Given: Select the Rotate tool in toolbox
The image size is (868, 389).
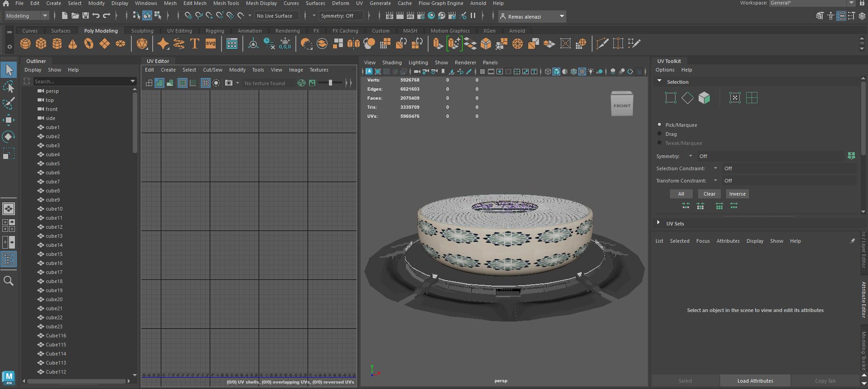Looking at the screenshot, I should click(x=9, y=137).
